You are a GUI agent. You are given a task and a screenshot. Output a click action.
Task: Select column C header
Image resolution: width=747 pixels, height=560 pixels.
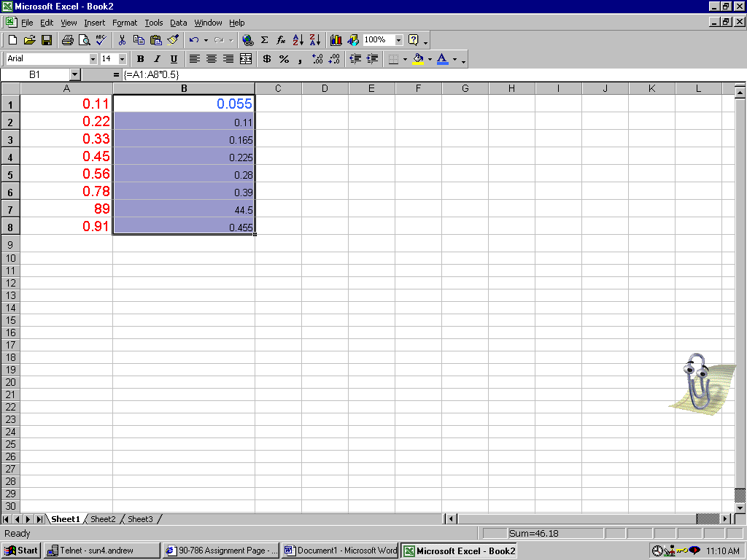pos(278,88)
